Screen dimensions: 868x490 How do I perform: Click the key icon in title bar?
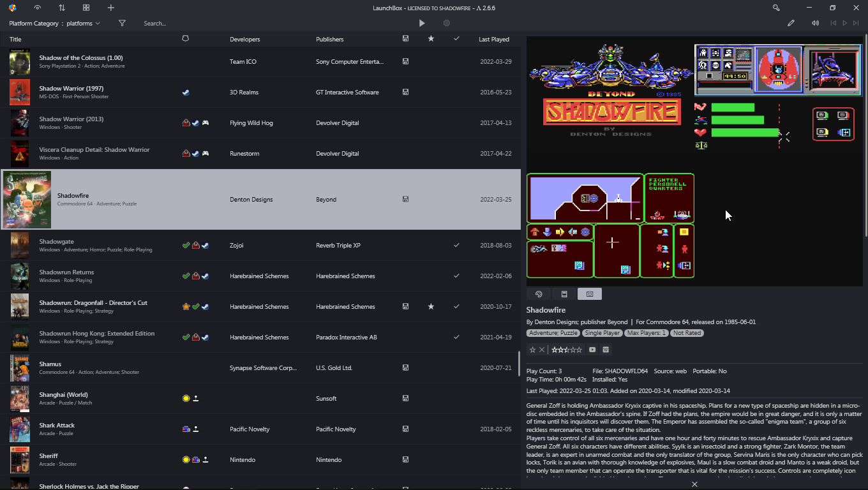pyautogui.click(x=776, y=8)
